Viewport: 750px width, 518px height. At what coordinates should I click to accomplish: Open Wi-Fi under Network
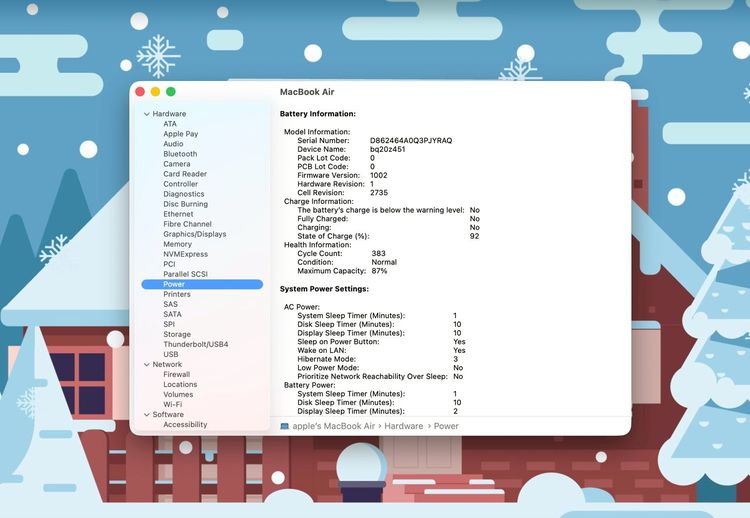173,405
